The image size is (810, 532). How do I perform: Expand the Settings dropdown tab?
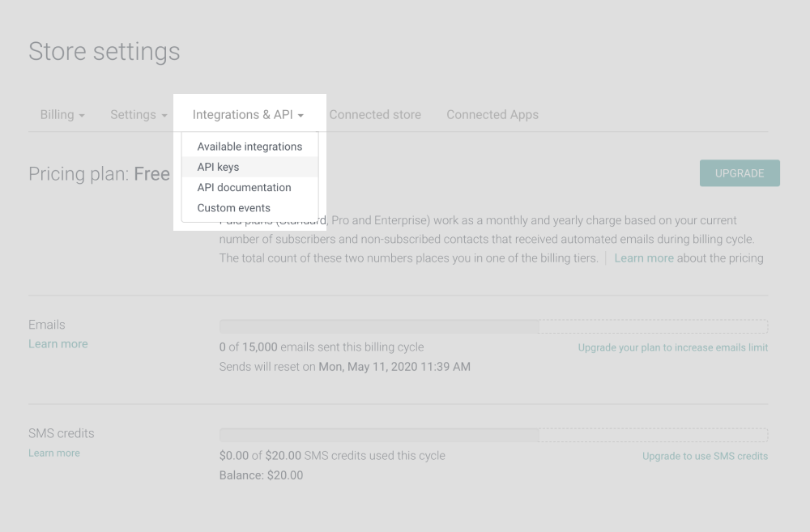click(138, 115)
